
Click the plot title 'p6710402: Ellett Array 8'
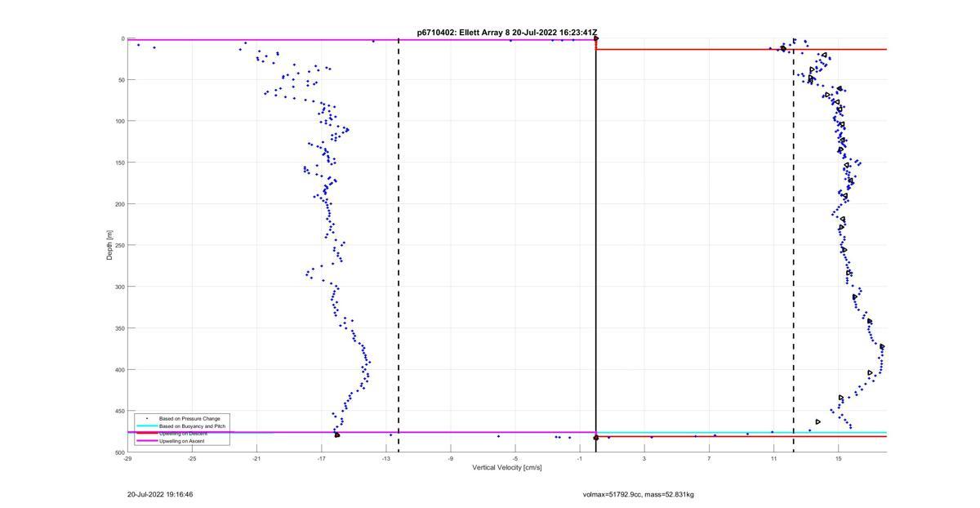pos(464,33)
